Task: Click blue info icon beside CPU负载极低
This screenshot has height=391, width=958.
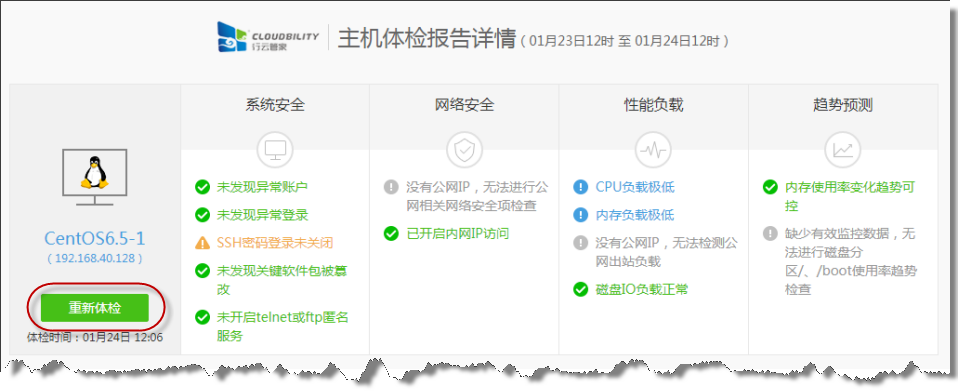Action: (580, 187)
